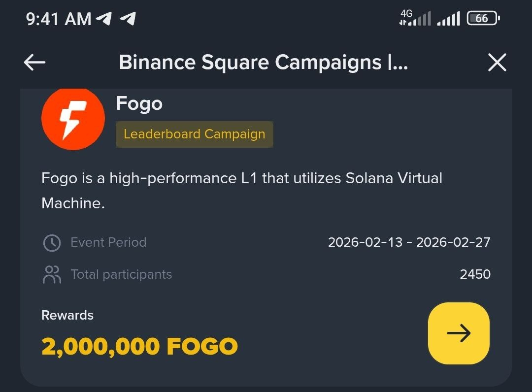
Task: Tap the back arrow in header
Action: click(34, 63)
